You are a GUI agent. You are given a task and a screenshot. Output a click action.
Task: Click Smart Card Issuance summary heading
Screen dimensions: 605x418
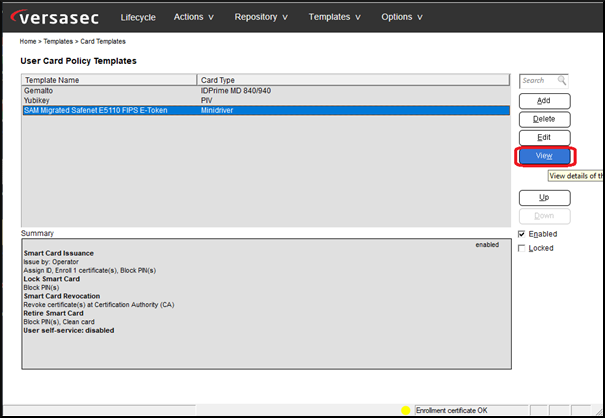(59, 253)
